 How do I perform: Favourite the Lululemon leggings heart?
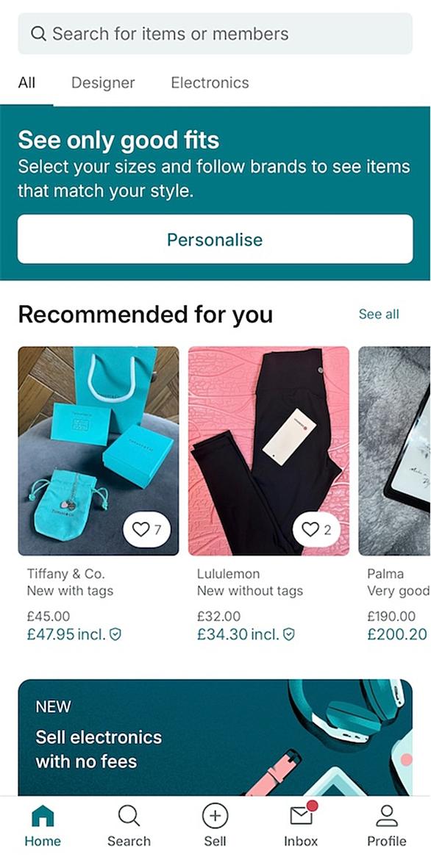point(317,530)
